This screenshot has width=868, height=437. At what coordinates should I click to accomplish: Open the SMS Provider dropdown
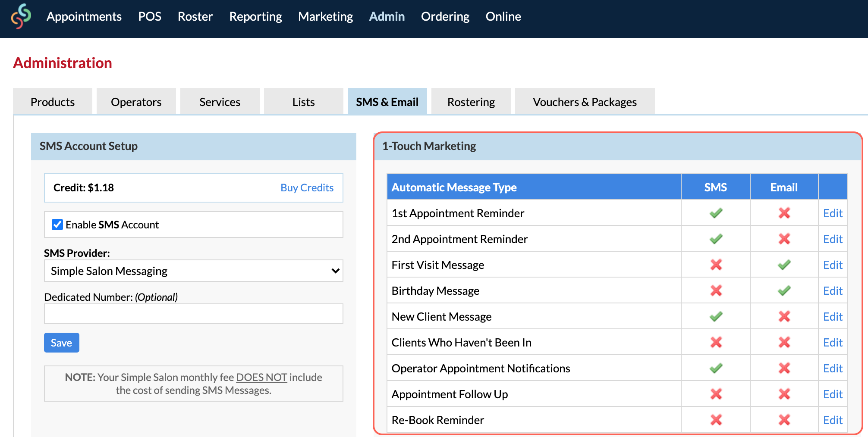click(194, 271)
